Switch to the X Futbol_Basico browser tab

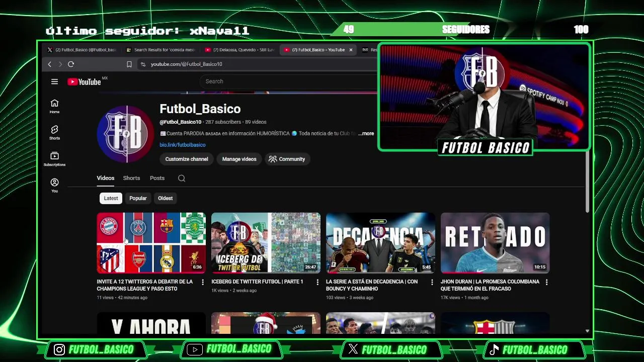coord(82,50)
